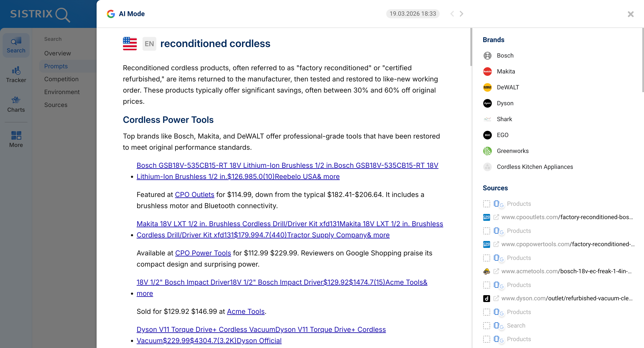The image size is (644, 348).
Task: Go to the previous snapshot with the left chevron
Action: coord(452,14)
